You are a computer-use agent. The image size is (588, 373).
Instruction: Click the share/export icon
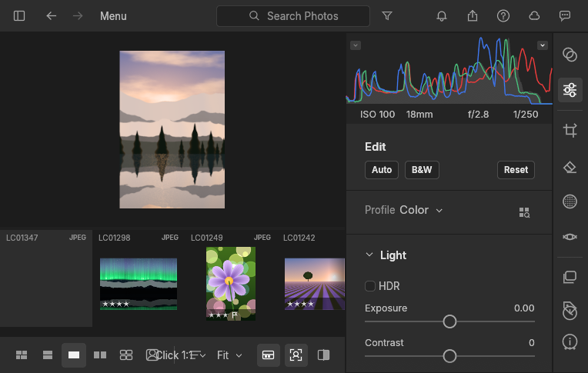point(473,15)
